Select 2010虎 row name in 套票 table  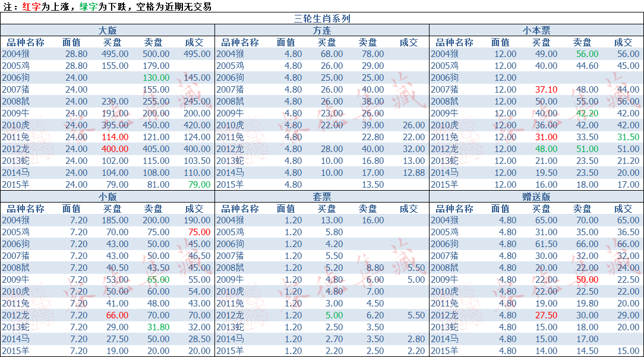[231, 292]
